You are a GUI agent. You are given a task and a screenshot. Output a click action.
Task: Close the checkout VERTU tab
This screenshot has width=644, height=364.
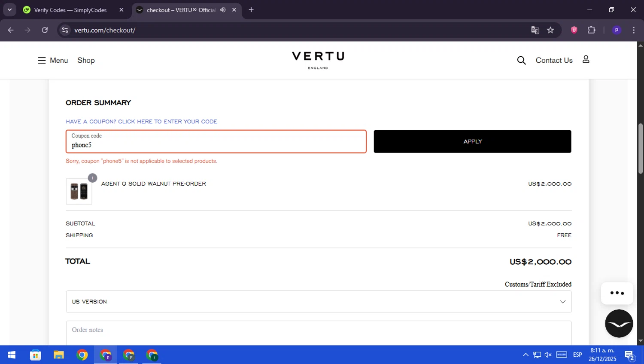pos(234,10)
